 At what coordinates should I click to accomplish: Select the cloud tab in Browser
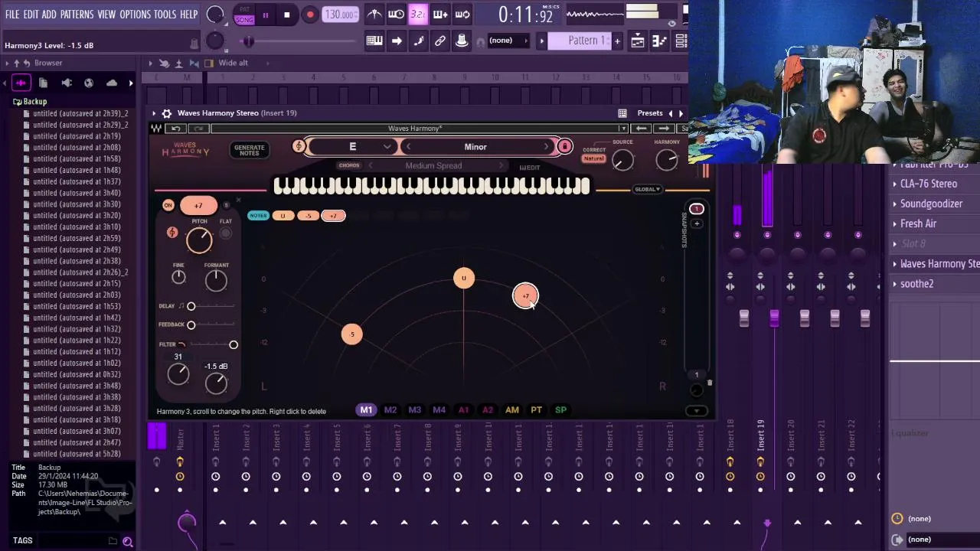[112, 83]
